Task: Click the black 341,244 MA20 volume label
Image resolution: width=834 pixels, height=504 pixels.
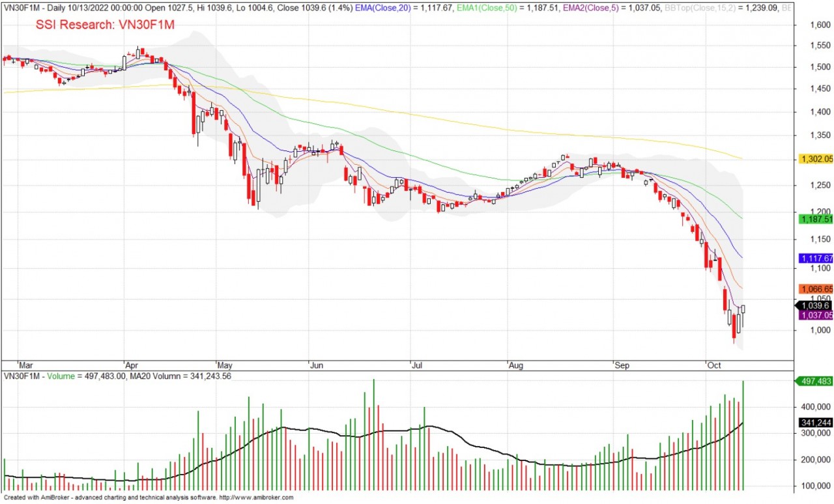Action: 816,423
